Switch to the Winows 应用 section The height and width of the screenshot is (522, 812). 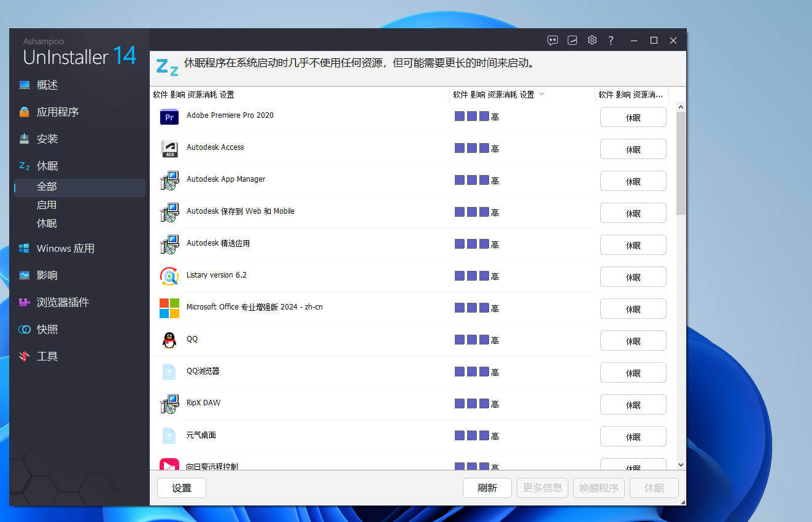[65, 248]
